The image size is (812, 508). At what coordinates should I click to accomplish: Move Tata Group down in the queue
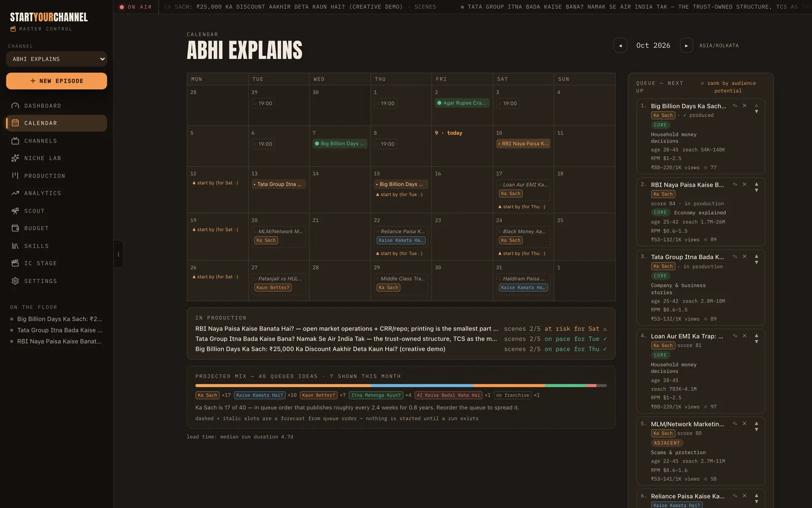tap(757, 262)
